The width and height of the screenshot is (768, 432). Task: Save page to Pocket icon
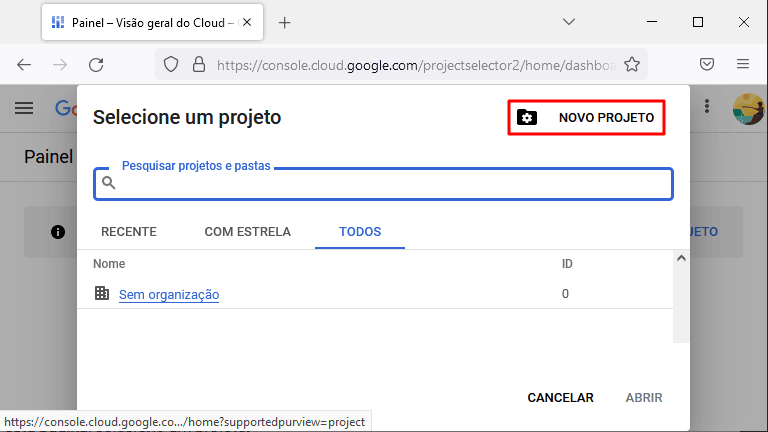[x=707, y=64]
